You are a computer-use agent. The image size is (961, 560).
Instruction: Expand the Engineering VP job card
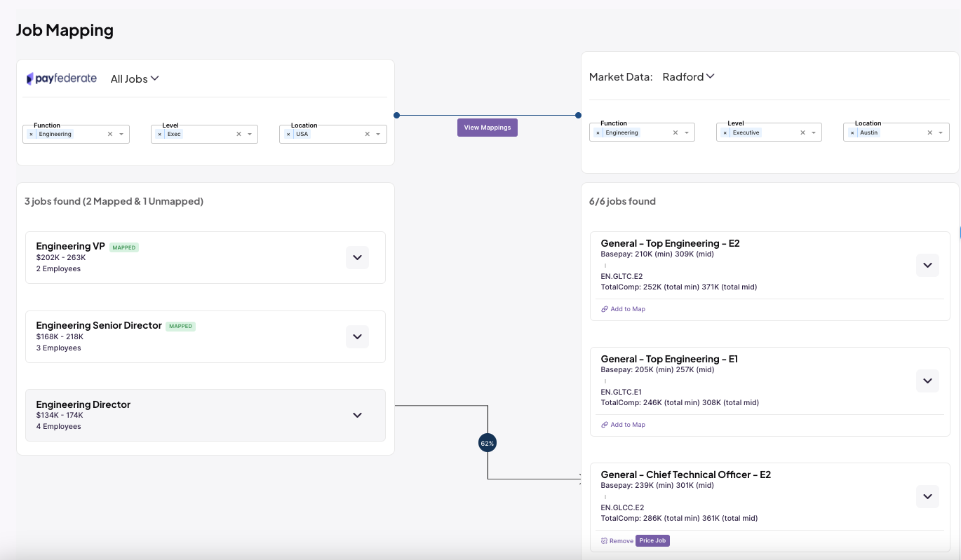click(357, 257)
